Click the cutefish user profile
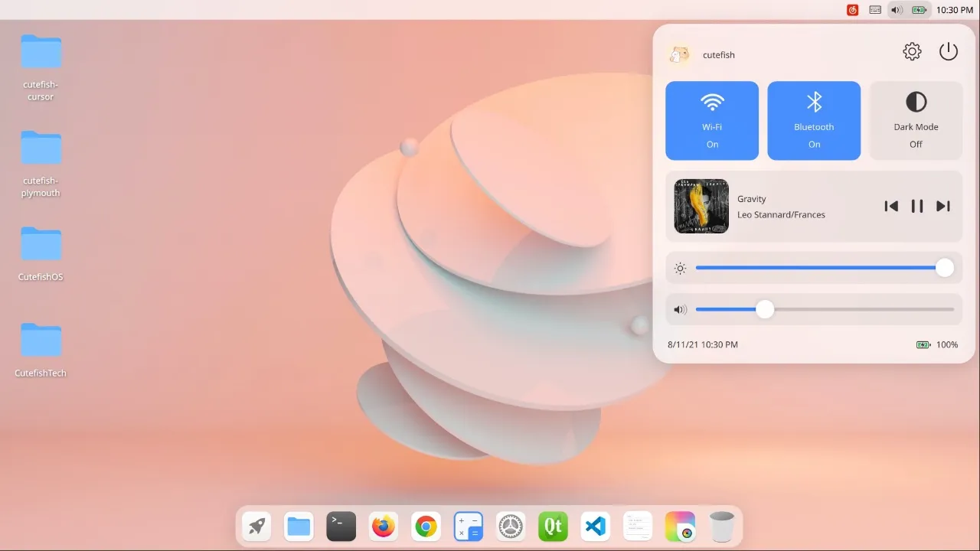This screenshot has height=551, width=980. (702, 54)
